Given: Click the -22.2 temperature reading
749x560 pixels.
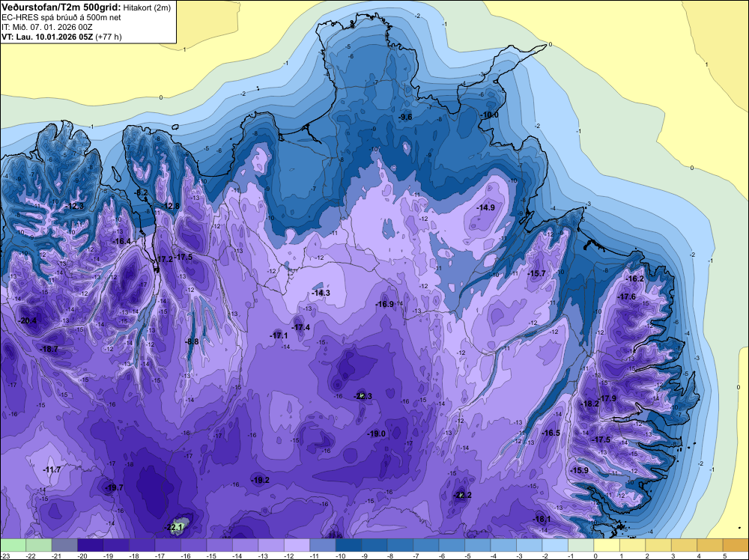Looking at the screenshot, I should coord(462,495).
